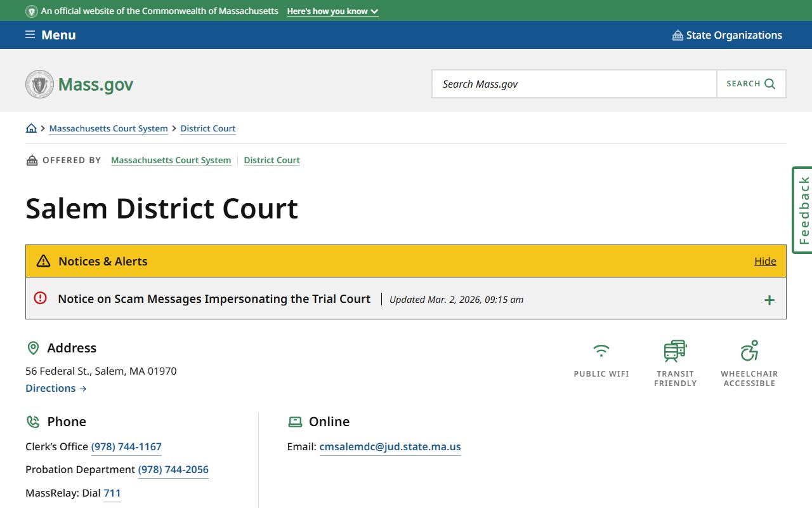Click the Massachusetts seal in the green banner

[x=32, y=11]
